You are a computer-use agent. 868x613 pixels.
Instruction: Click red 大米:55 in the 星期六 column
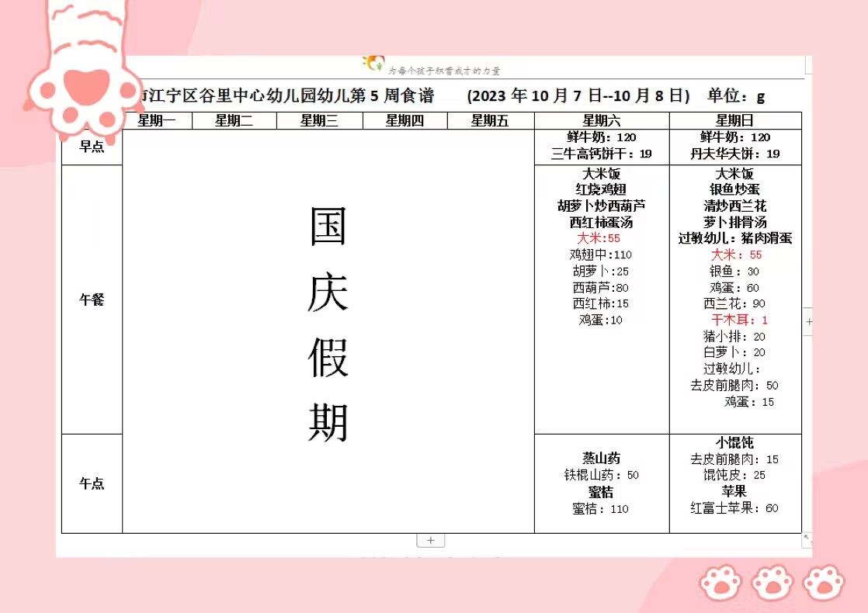[599, 238]
